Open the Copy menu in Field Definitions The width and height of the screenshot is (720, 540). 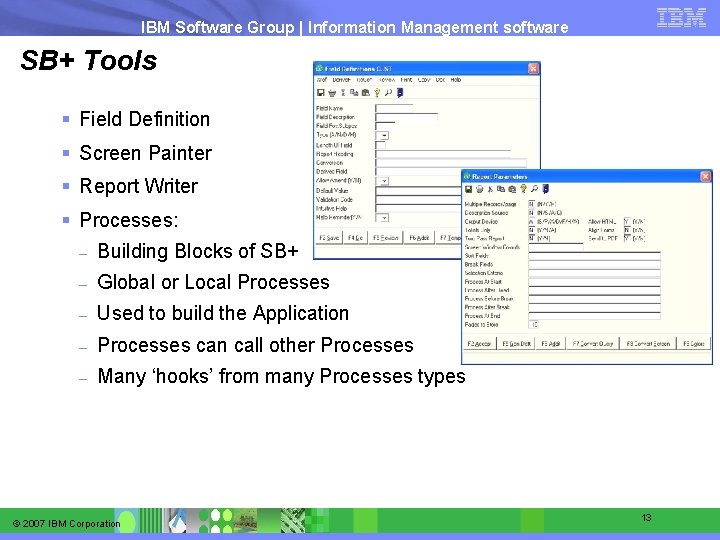(424, 80)
